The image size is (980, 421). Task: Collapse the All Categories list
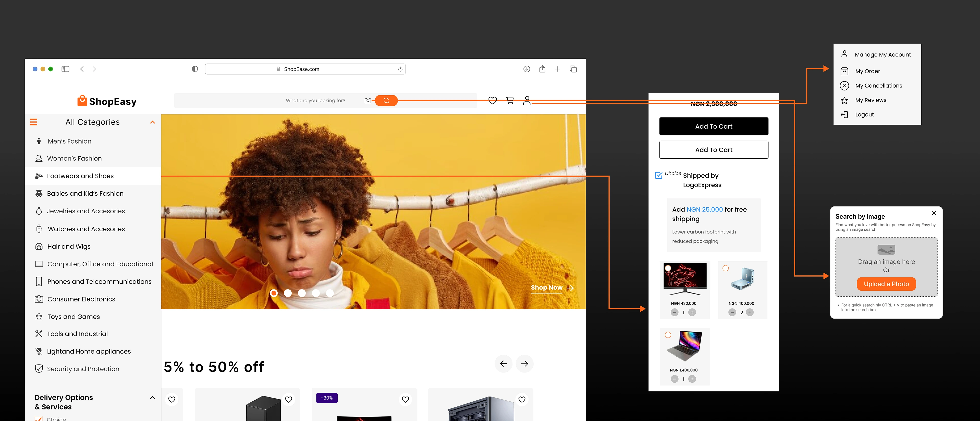coord(153,122)
